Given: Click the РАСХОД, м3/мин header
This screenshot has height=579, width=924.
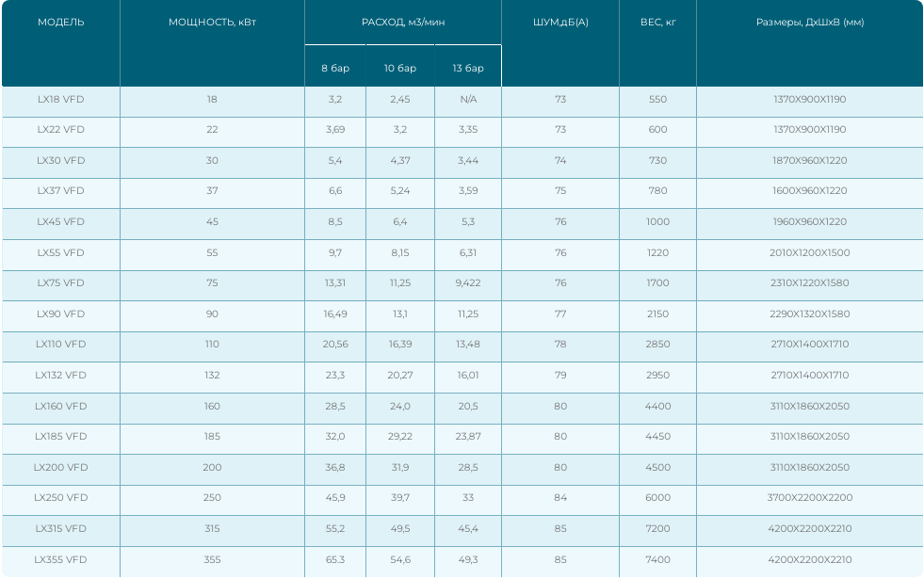Looking at the screenshot, I should (x=402, y=22).
